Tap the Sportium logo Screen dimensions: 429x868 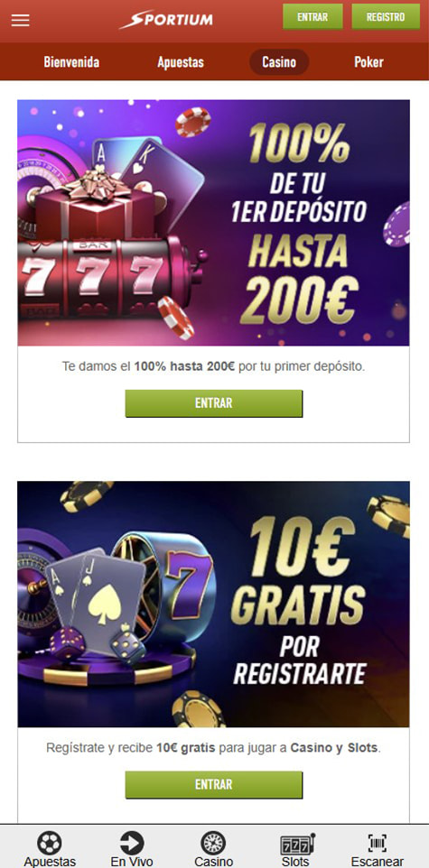coord(165,19)
